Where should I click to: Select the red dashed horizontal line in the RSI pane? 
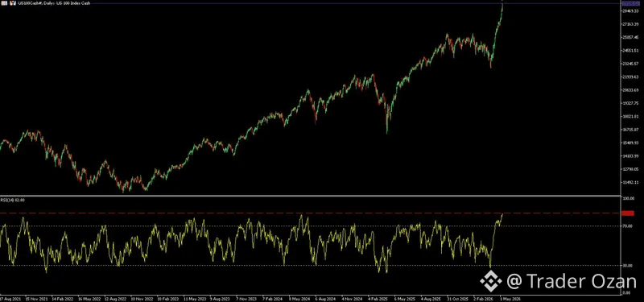click(310, 213)
